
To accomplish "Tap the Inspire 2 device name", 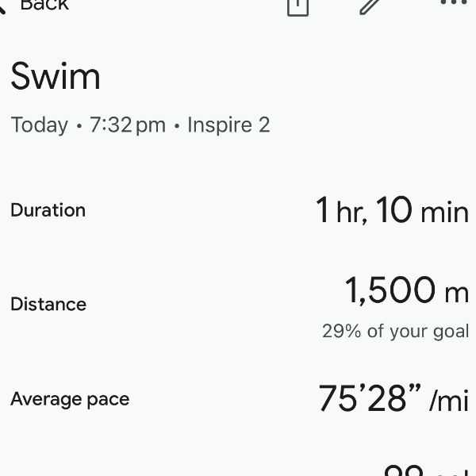I will [x=228, y=125].
